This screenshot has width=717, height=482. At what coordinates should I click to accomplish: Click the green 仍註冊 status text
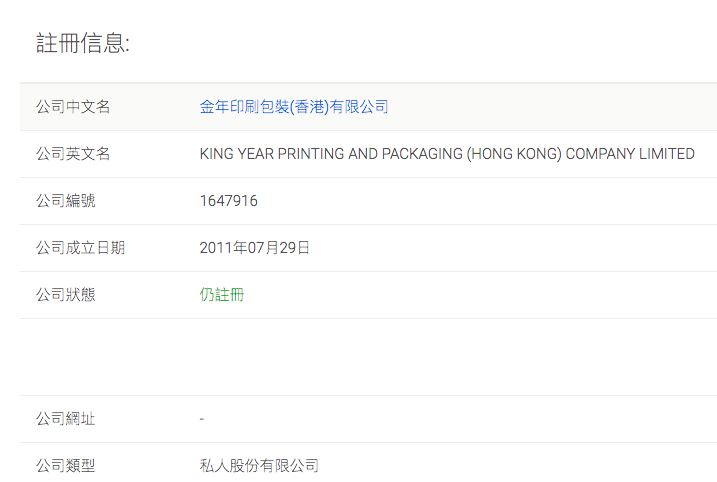click(x=222, y=295)
